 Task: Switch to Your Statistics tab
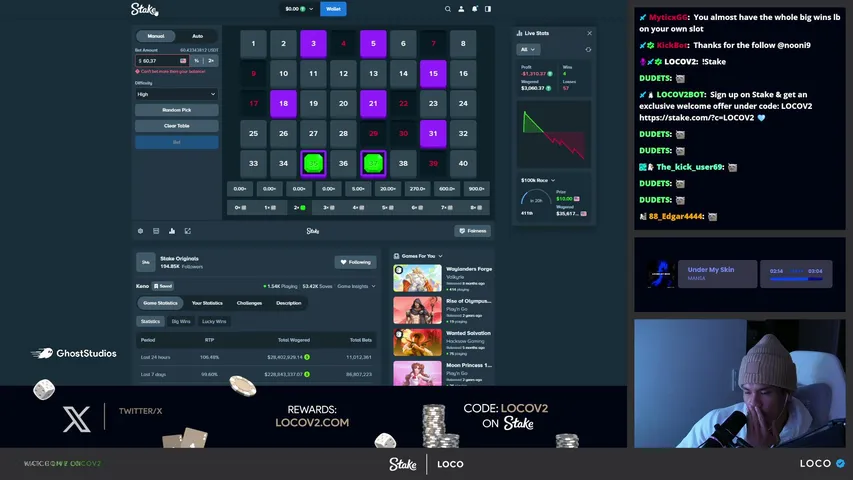point(207,303)
